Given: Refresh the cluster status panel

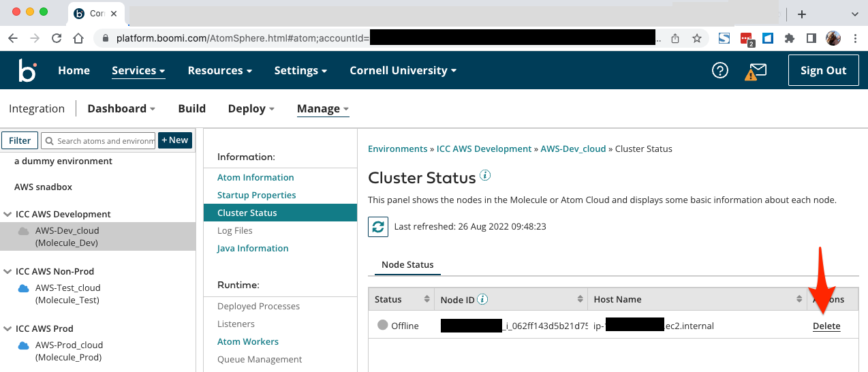Looking at the screenshot, I should click(x=378, y=226).
